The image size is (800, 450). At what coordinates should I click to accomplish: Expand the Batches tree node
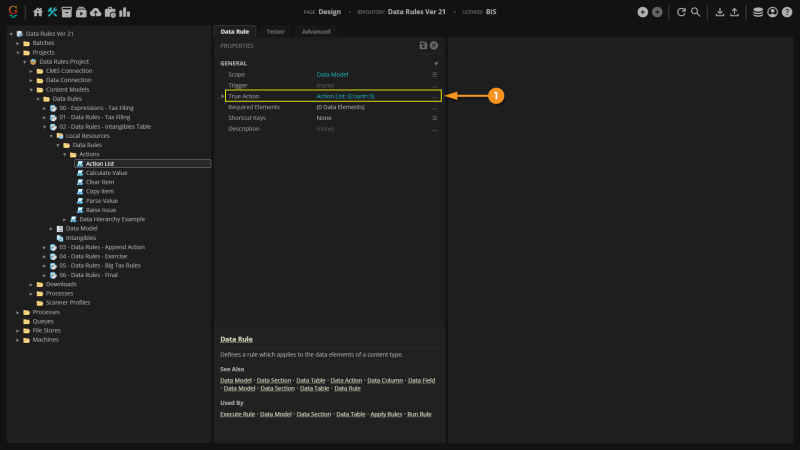tap(17, 43)
